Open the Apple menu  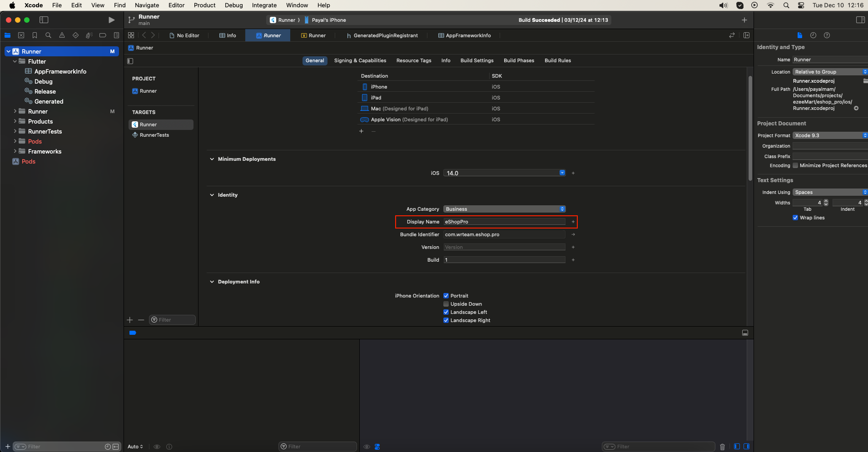(12, 5)
